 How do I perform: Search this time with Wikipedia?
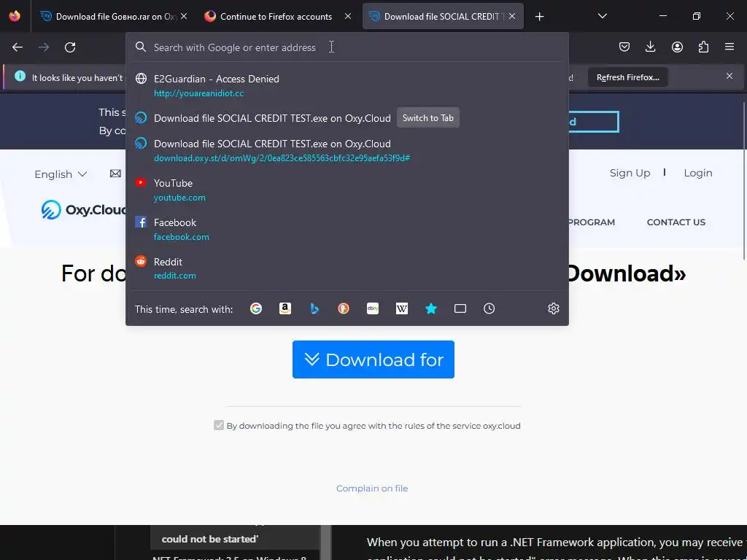pyautogui.click(x=402, y=308)
